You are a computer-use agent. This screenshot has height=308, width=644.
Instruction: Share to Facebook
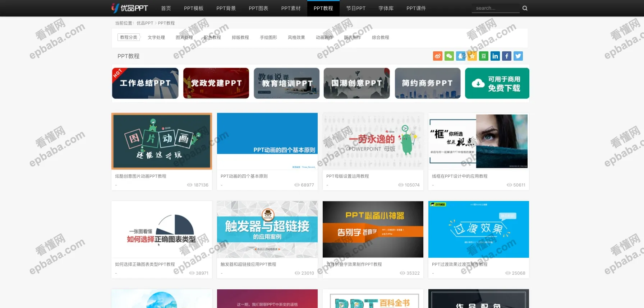pos(507,56)
